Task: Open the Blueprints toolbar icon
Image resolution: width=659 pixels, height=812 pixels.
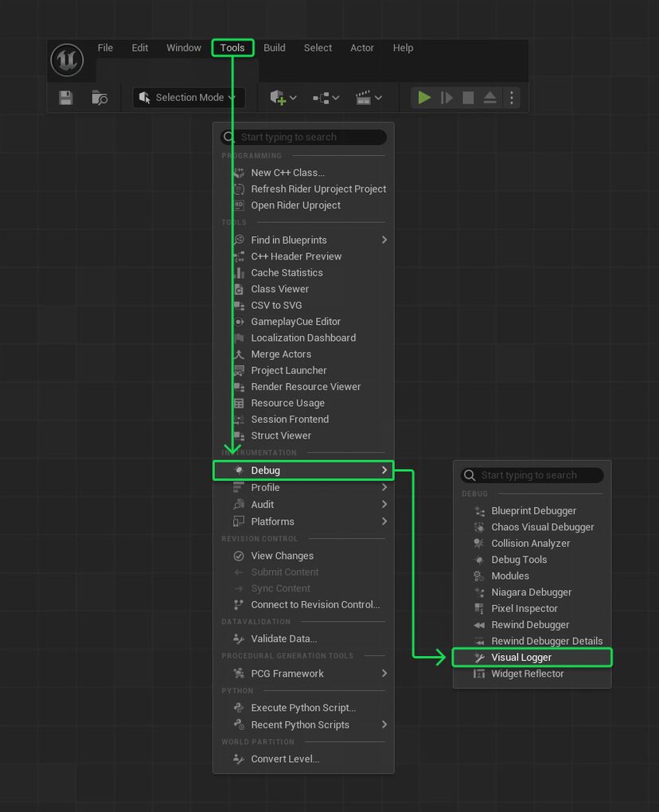Action: [x=321, y=97]
